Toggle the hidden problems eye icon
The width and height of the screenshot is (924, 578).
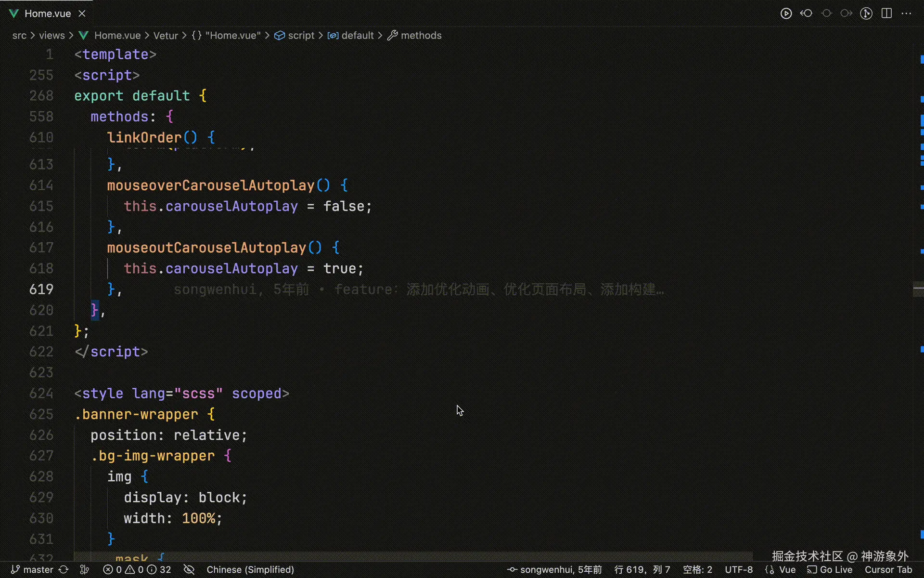coord(188,569)
